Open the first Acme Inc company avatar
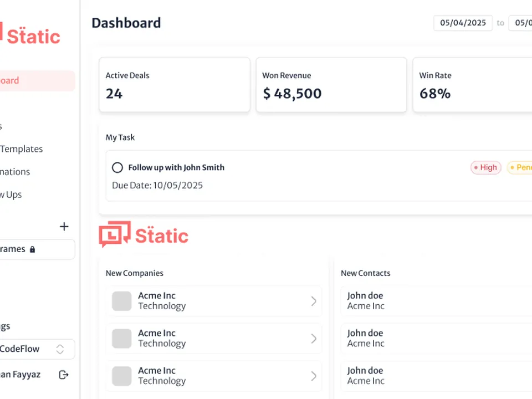 pos(122,301)
